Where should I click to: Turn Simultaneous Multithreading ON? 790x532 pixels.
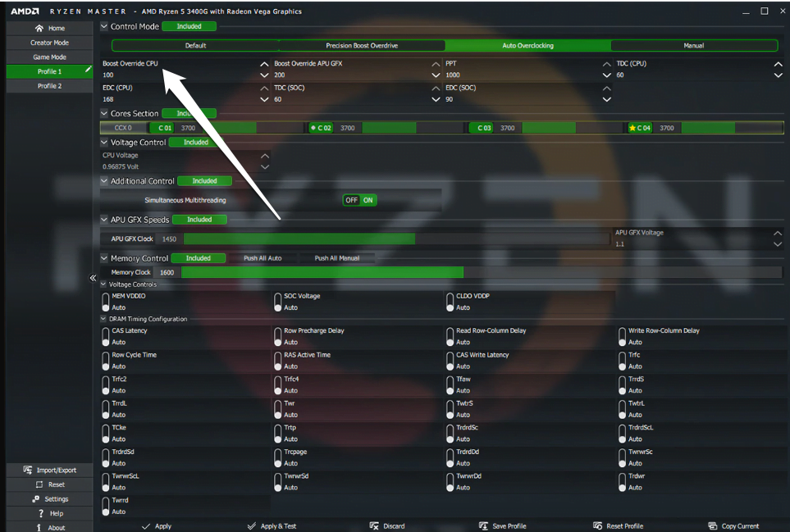tap(368, 199)
